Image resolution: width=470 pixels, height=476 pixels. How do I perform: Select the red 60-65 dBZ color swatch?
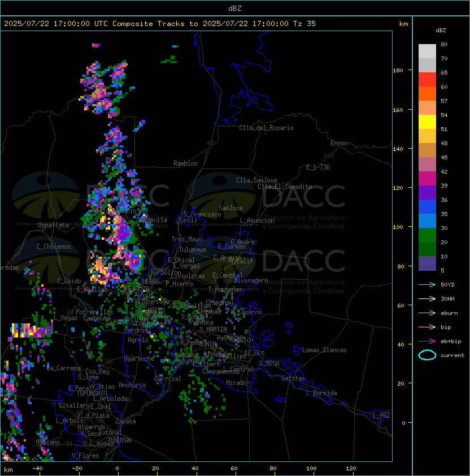pos(427,80)
